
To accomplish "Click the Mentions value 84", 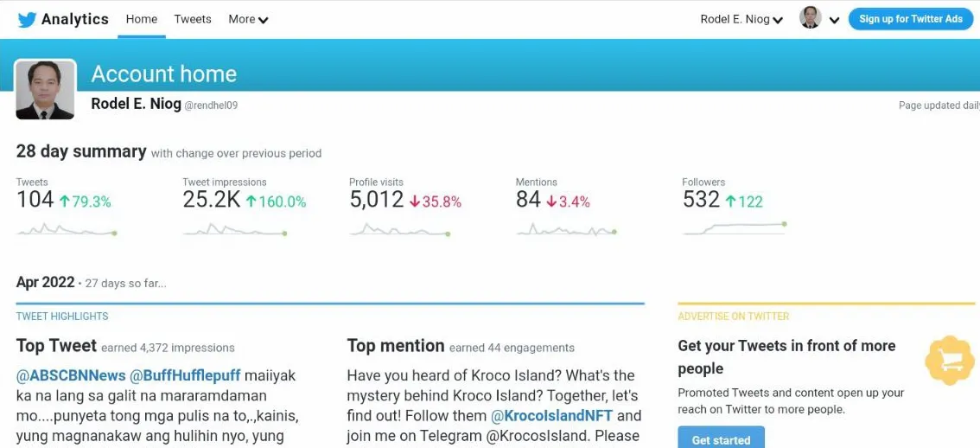I will [528, 200].
